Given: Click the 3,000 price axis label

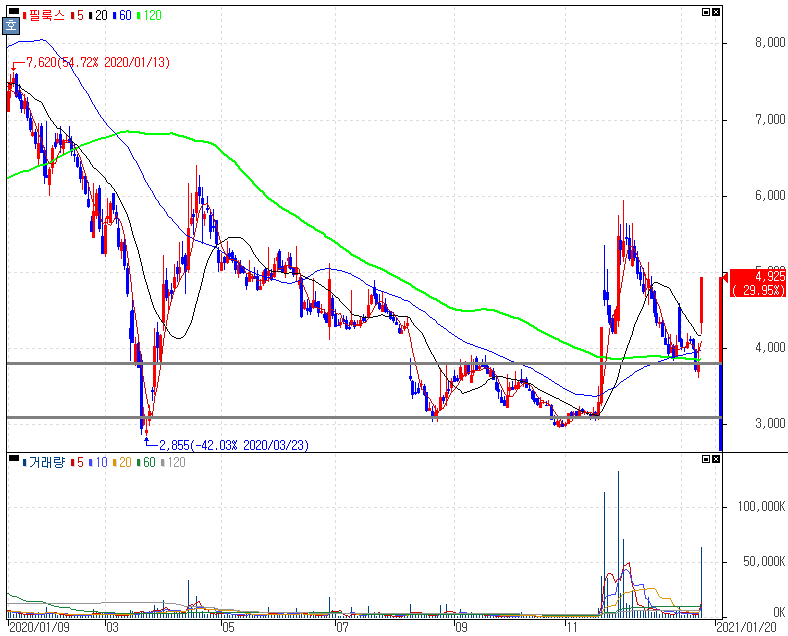Looking at the screenshot, I should click(770, 423).
